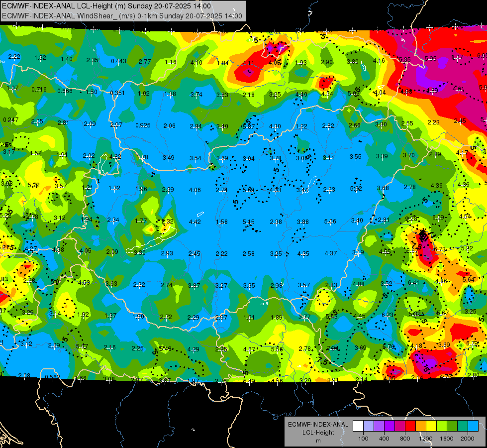This screenshot has height=448, width=487.
Task: Click the wind shear value 0.925
Action: point(143,125)
